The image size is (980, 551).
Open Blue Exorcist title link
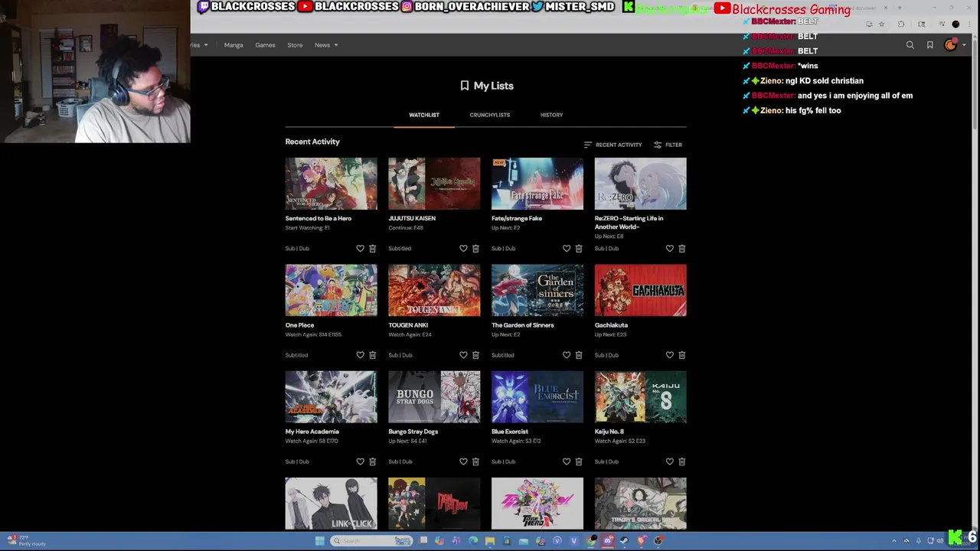coord(510,432)
